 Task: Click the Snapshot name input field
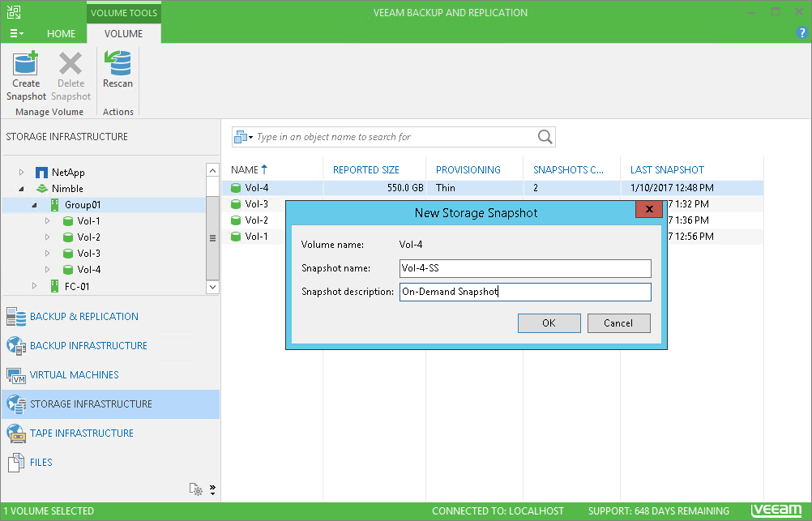pyautogui.click(x=525, y=268)
